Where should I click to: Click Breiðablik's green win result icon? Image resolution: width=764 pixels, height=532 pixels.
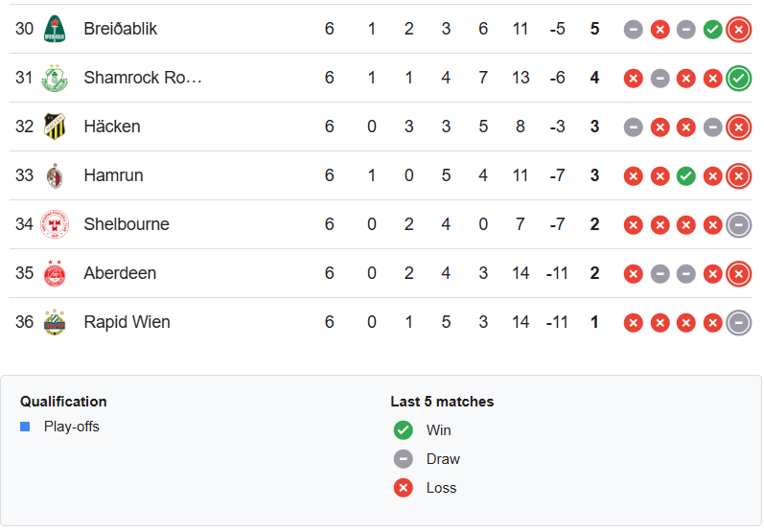coord(712,29)
